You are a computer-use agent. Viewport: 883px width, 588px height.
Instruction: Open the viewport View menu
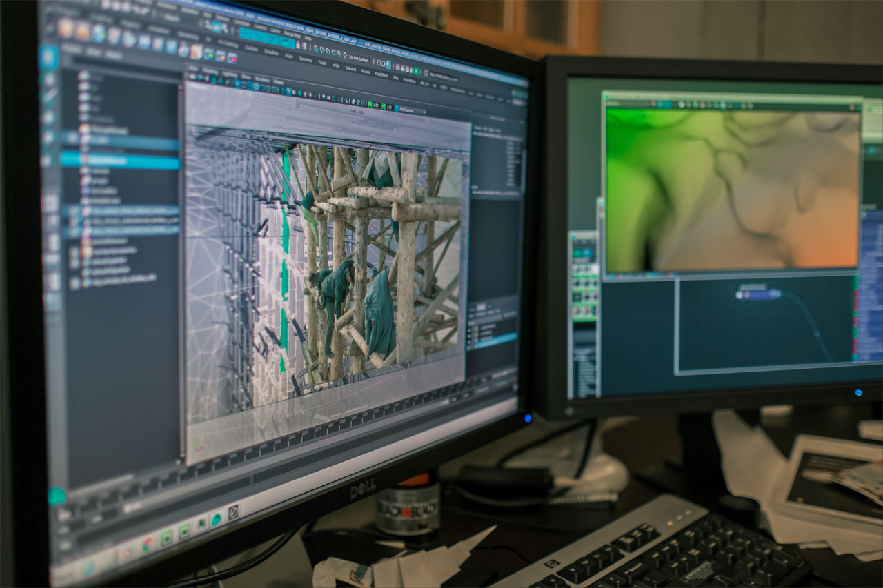(193, 68)
